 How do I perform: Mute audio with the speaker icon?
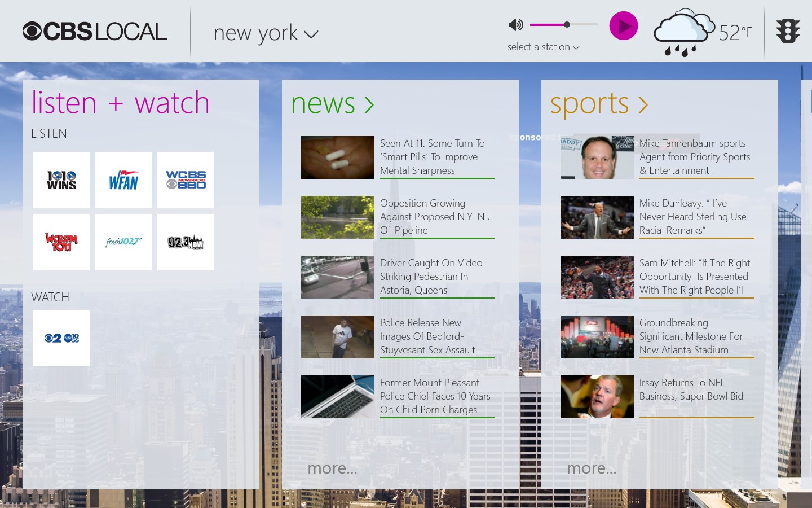pyautogui.click(x=516, y=25)
